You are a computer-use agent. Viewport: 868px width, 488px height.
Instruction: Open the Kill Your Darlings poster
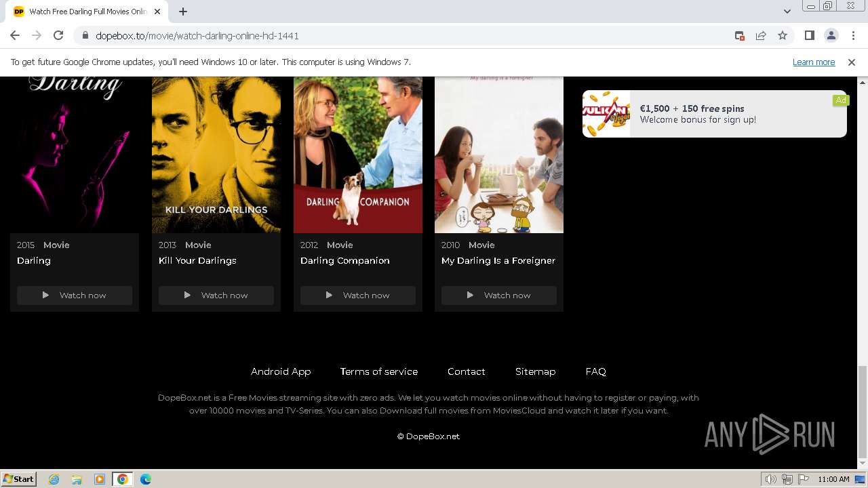point(216,155)
